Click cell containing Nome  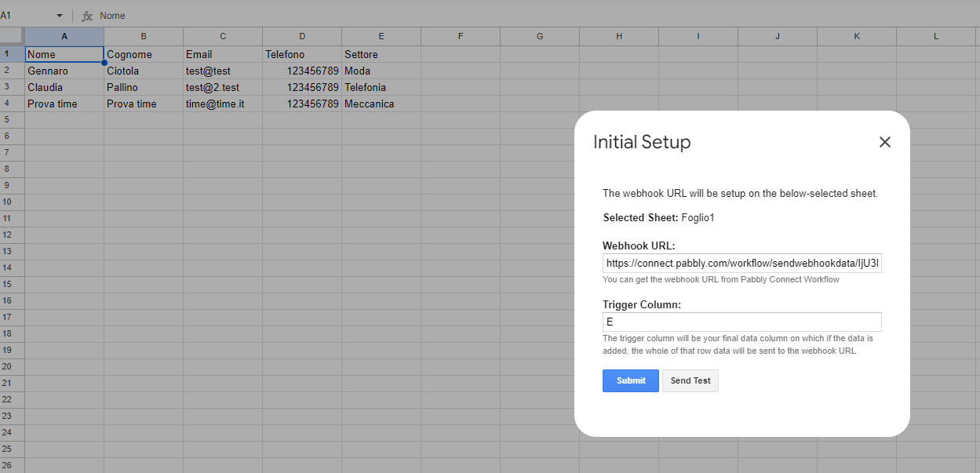coord(64,54)
